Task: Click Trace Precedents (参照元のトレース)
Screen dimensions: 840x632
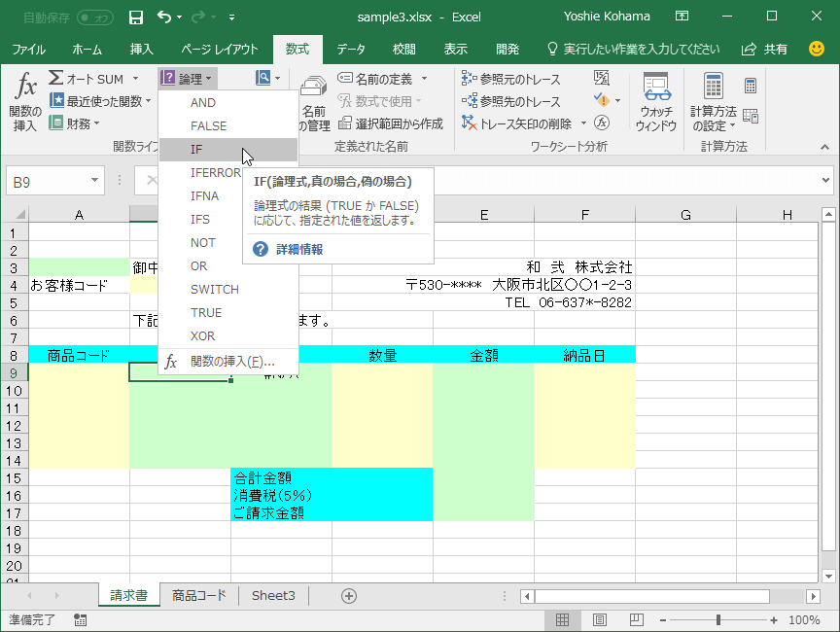Action: click(x=511, y=80)
